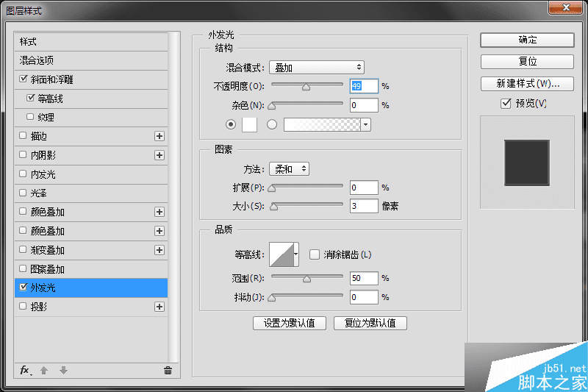Viewport: 588px width, 392px height.
Task: Enable the 内发光 checkbox
Action: 23,174
